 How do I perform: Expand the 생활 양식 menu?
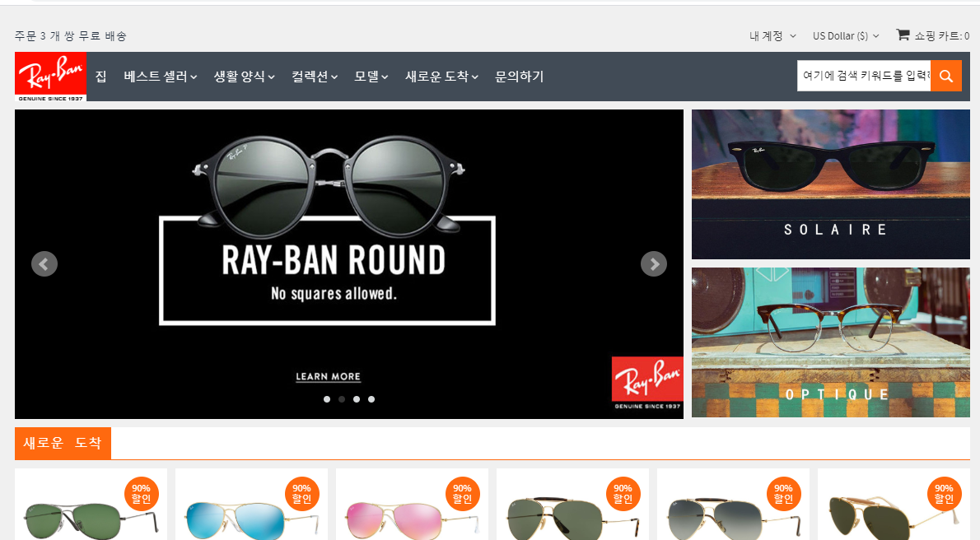click(245, 77)
